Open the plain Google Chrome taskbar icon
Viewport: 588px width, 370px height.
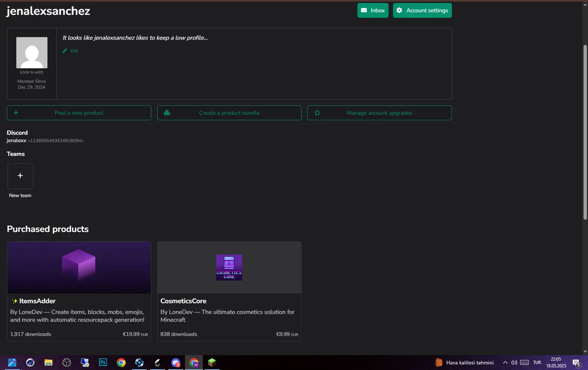pos(121,363)
